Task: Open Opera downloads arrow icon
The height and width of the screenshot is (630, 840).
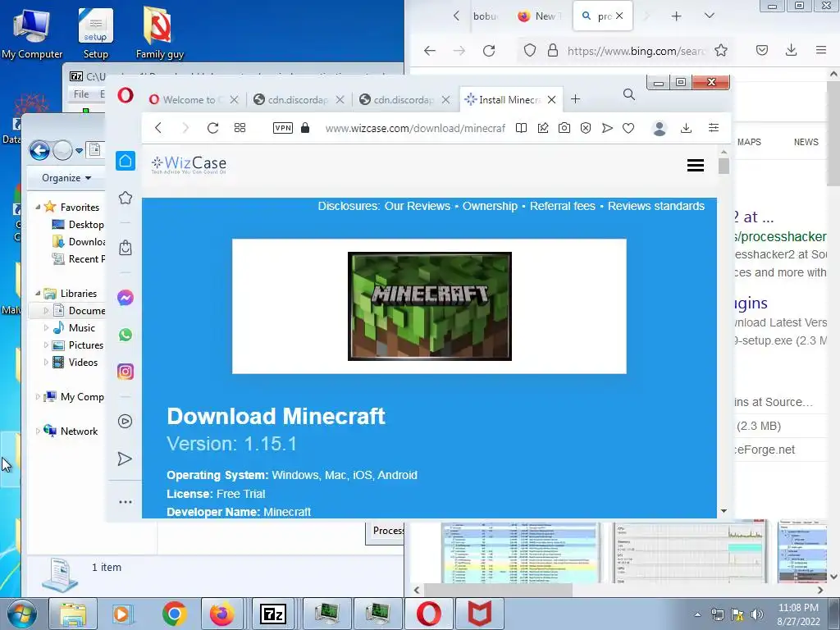Action: (686, 127)
